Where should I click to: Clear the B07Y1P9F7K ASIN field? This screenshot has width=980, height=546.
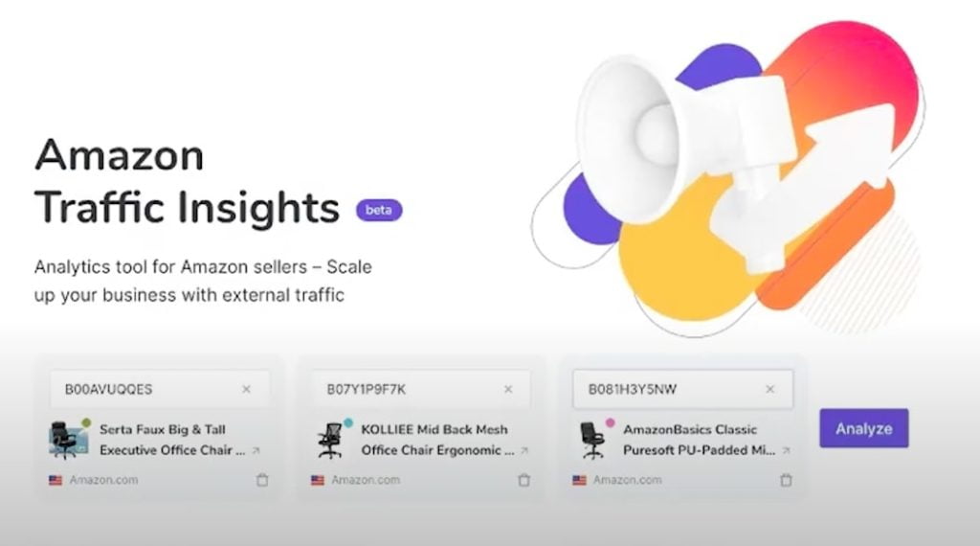pyautogui.click(x=508, y=389)
